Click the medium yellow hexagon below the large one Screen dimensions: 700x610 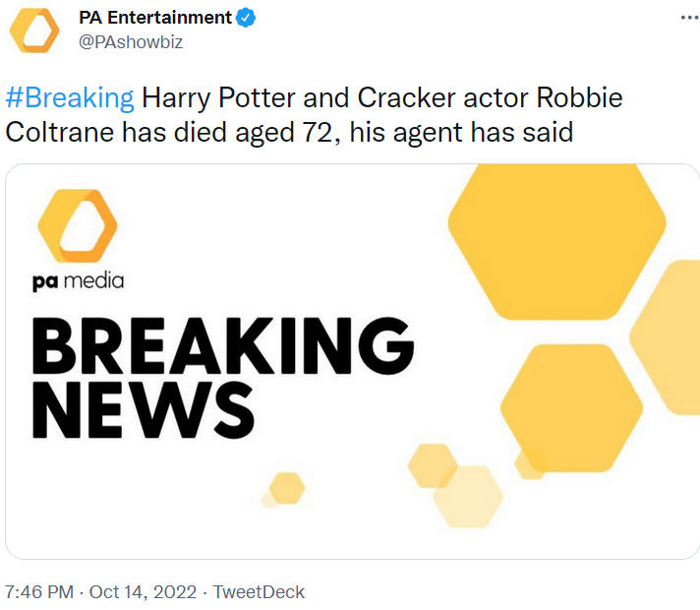click(x=571, y=407)
